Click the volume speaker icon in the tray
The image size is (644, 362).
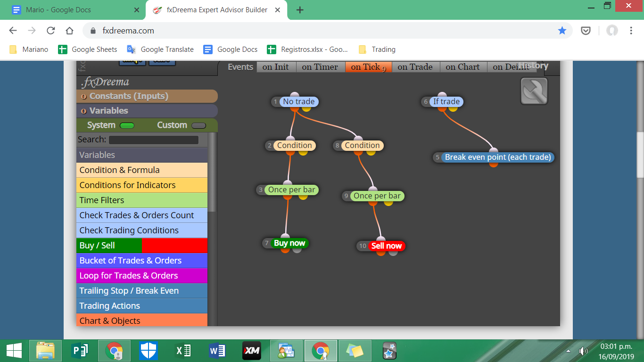pyautogui.click(x=584, y=351)
